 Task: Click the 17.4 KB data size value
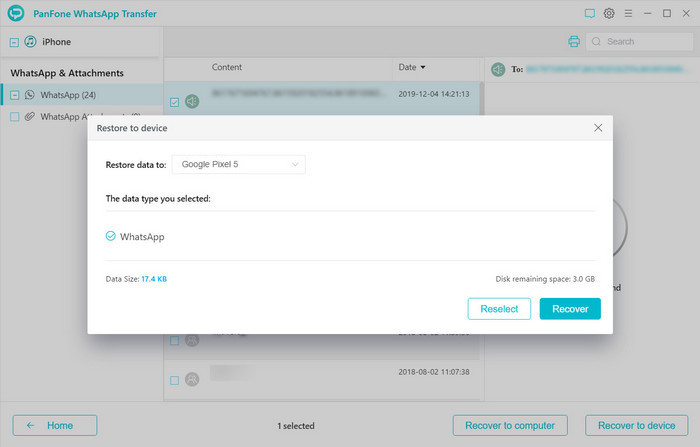[154, 279]
